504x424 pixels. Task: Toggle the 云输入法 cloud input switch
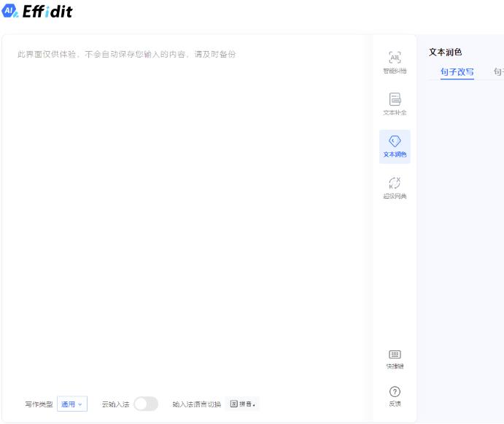click(146, 404)
